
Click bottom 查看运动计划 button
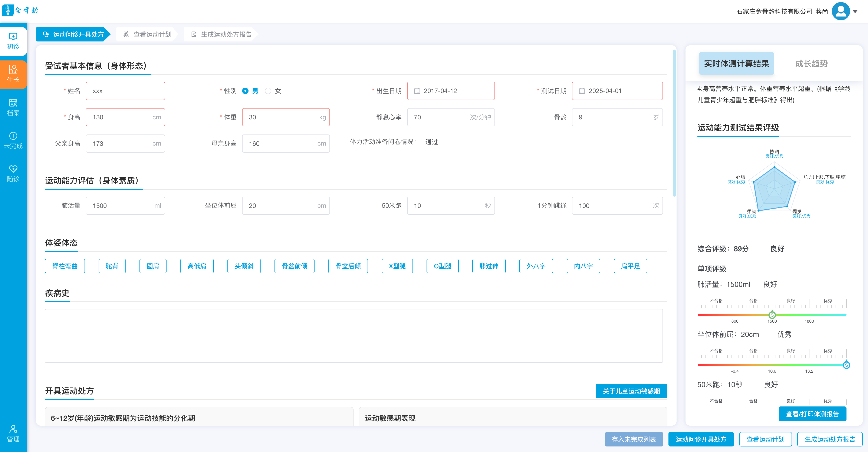click(x=766, y=439)
